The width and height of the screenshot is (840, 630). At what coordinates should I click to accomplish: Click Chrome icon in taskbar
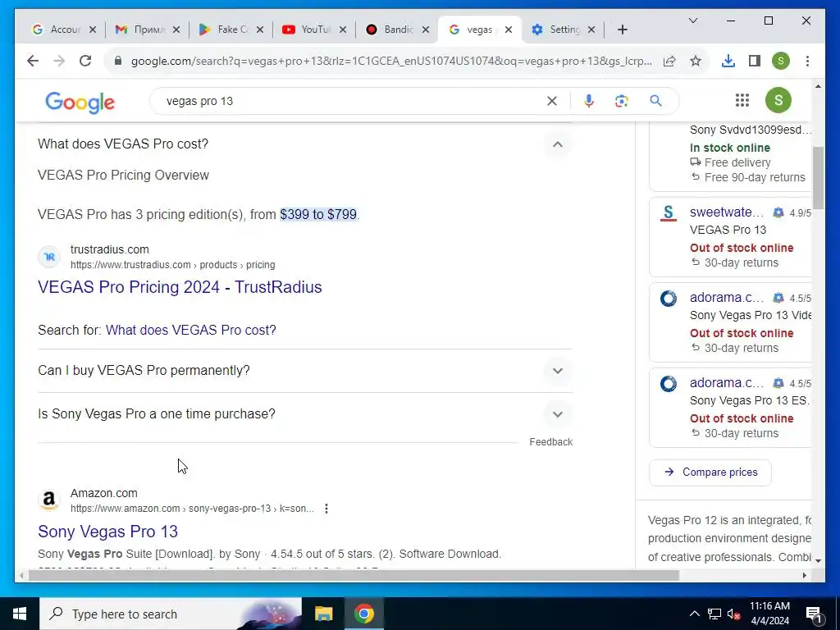pyautogui.click(x=363, y=614)
